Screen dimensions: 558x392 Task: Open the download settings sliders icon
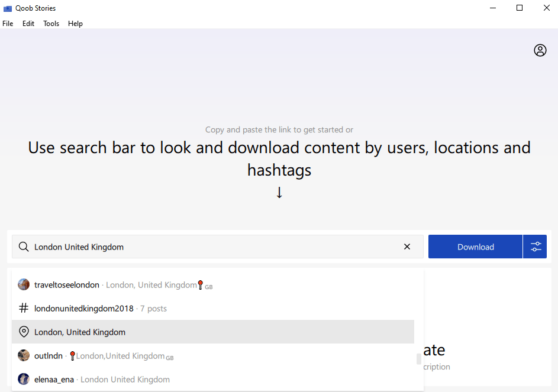coord(535,247)
